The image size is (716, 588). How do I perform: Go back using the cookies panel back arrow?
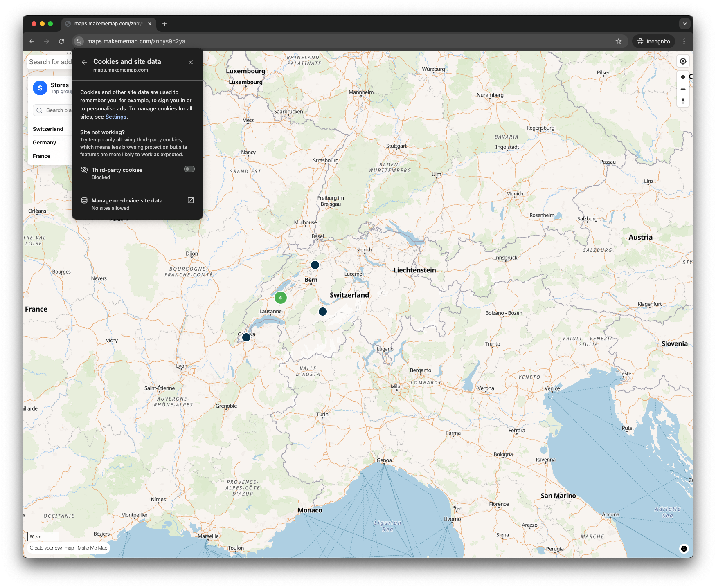84,62
